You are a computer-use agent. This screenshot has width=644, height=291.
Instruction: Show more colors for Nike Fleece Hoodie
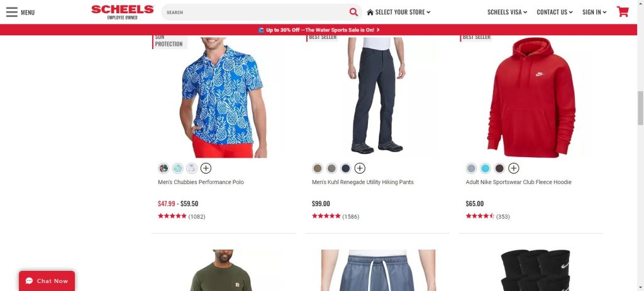click(513, 168)
